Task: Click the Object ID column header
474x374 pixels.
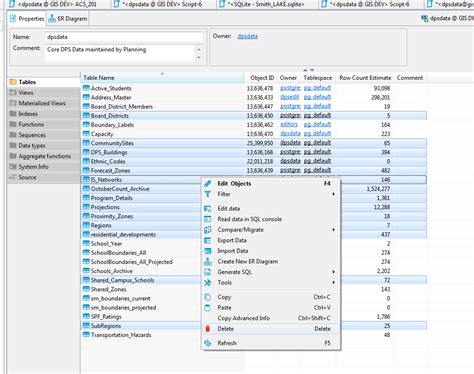Action: coord(262,78)
